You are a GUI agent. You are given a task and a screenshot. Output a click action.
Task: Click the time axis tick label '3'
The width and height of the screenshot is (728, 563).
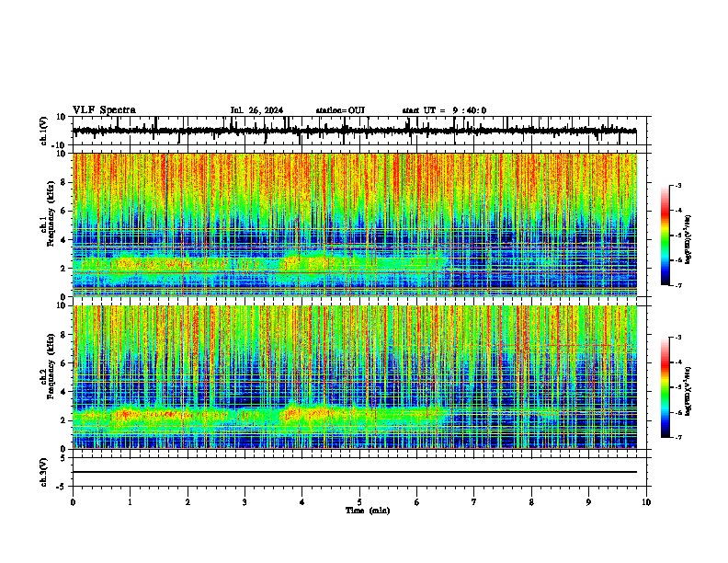(245, 502)
